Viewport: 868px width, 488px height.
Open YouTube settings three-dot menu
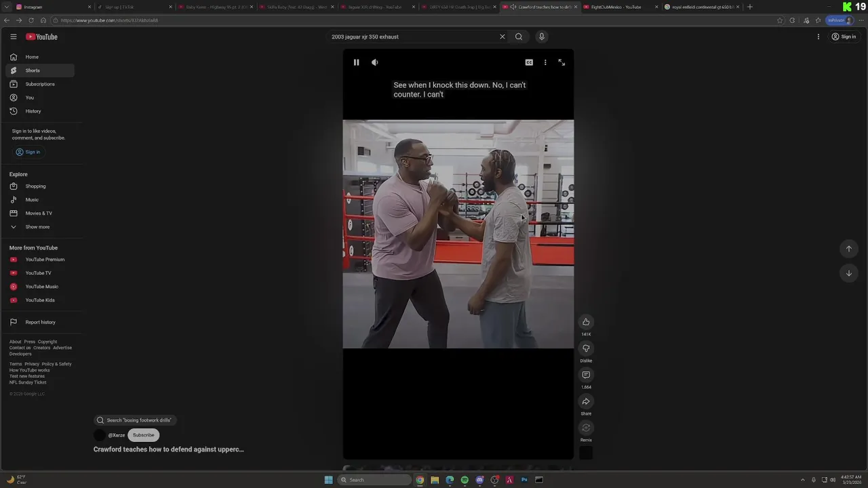point(818,37)
